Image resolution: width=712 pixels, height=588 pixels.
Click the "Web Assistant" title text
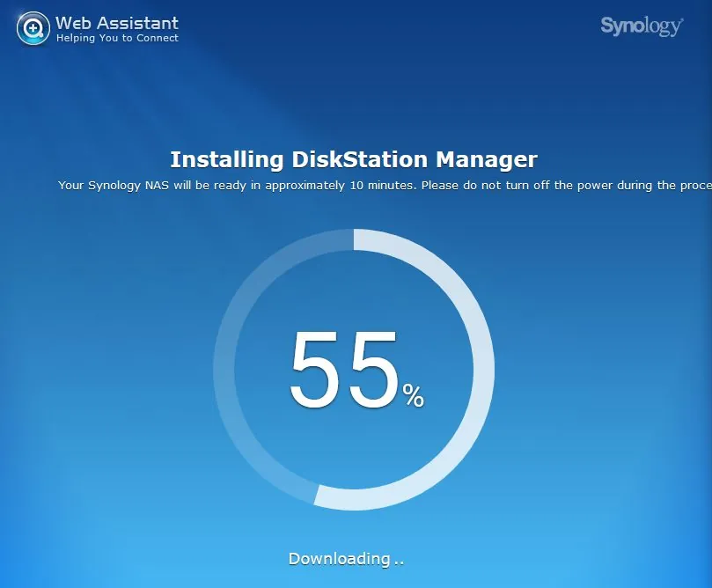click(117, 23)
